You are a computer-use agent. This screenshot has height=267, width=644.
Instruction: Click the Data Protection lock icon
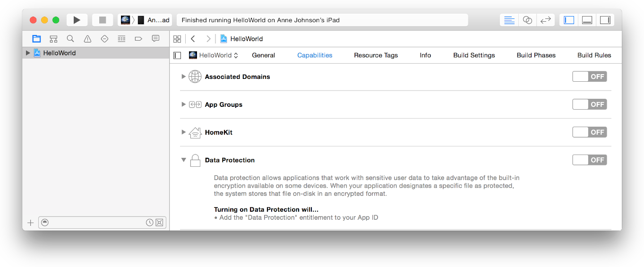(195, 161)
